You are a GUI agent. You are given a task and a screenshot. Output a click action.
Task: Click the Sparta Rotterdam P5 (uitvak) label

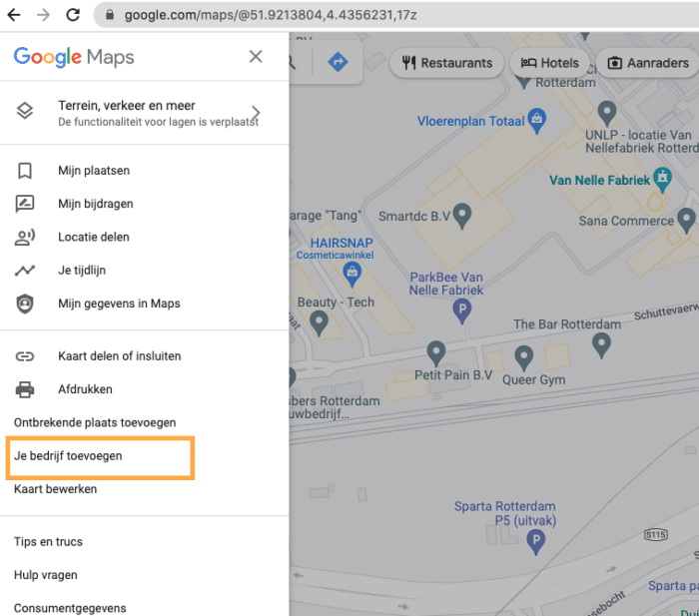click(x=505, y=513)
